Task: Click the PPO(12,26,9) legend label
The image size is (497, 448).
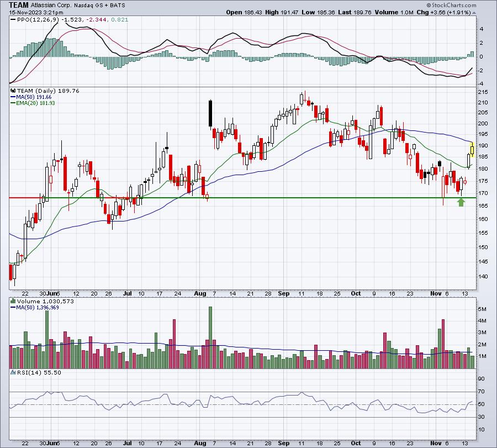Action: point(35,20)
